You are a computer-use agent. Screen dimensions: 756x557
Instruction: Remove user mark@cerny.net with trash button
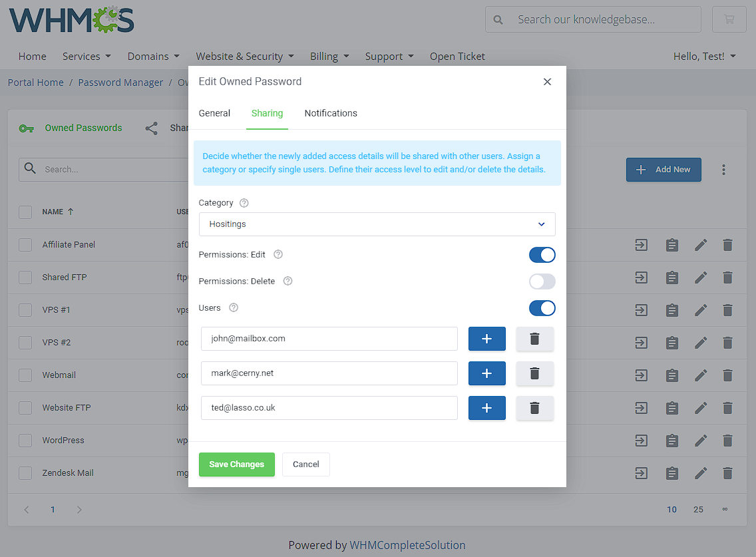534,373
